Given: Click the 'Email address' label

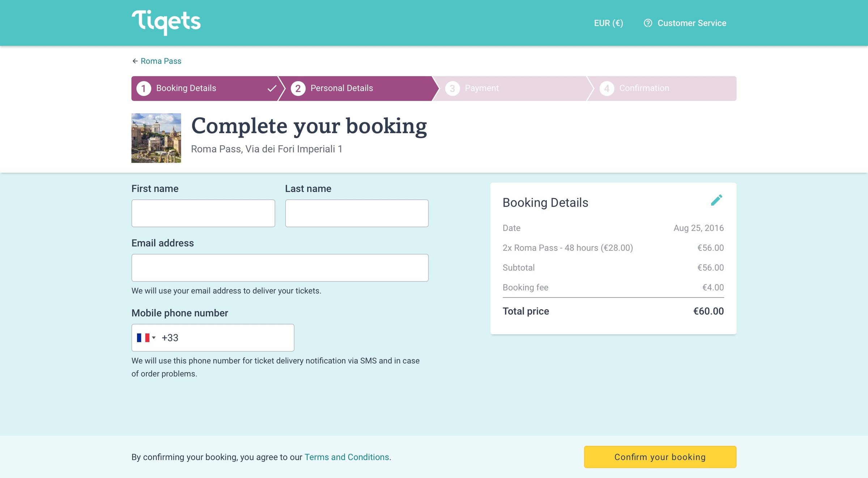Looking at the screenshot, I should pyautogui.click(x=163, y=243).
